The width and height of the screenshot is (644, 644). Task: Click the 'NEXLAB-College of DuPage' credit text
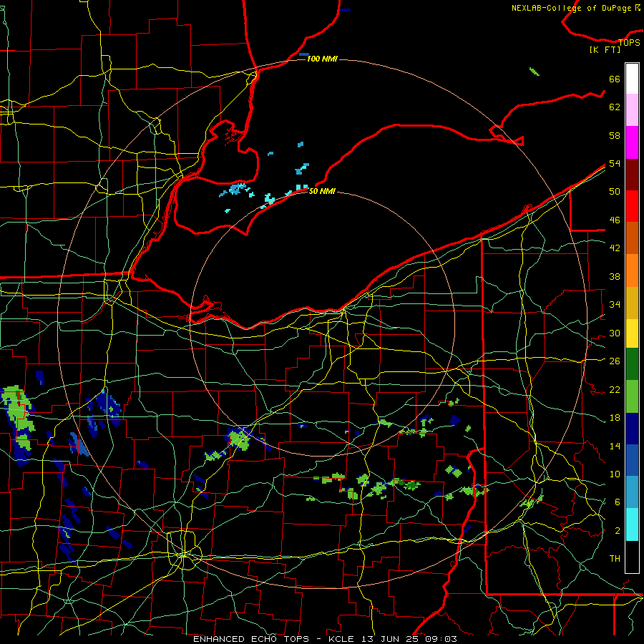click(572, 8)
